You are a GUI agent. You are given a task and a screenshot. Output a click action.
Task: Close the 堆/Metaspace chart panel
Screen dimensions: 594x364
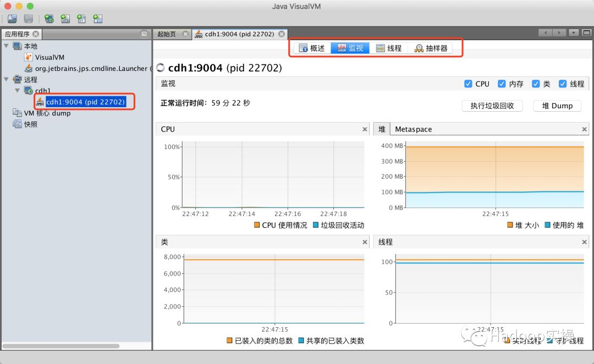tap(584, 129)
